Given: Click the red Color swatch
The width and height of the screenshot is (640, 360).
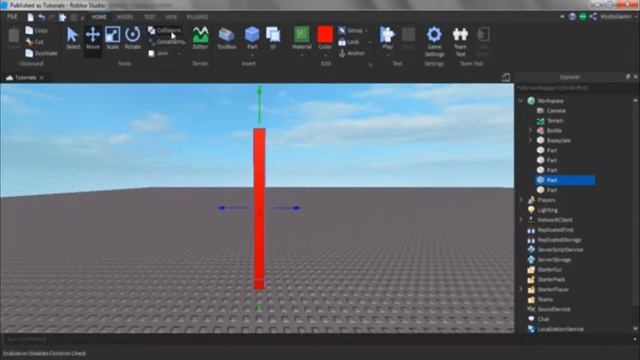Looking at the screenshot, I should point(325,35).
